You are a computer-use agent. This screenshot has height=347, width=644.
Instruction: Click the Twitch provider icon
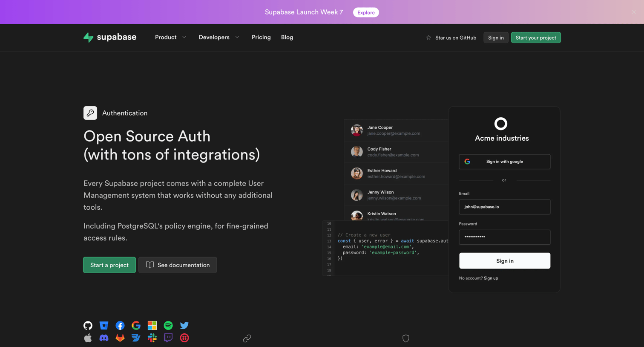pyautogui.click(x=168, y=338)
